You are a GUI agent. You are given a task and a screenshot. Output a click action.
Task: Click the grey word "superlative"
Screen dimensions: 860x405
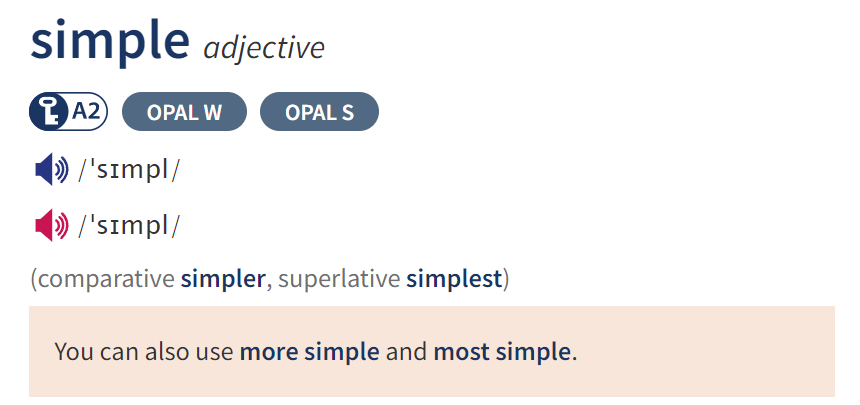click(x=339, y=279)
